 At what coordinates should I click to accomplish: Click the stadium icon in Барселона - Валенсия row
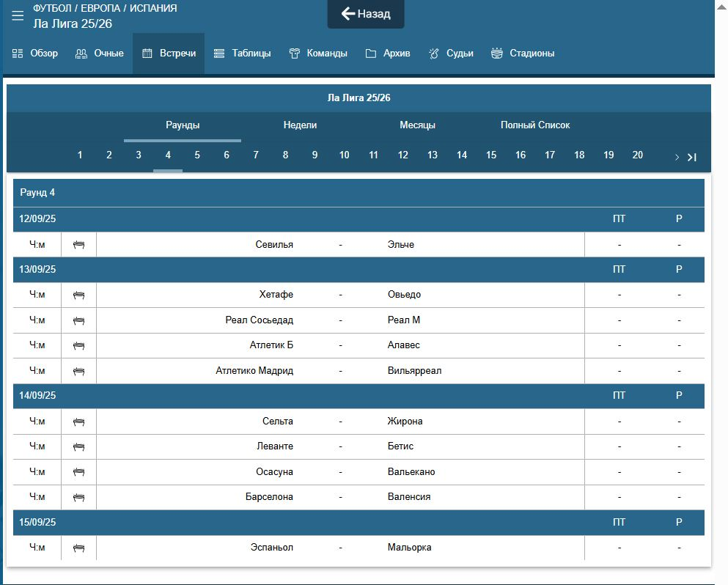[79, 497]
